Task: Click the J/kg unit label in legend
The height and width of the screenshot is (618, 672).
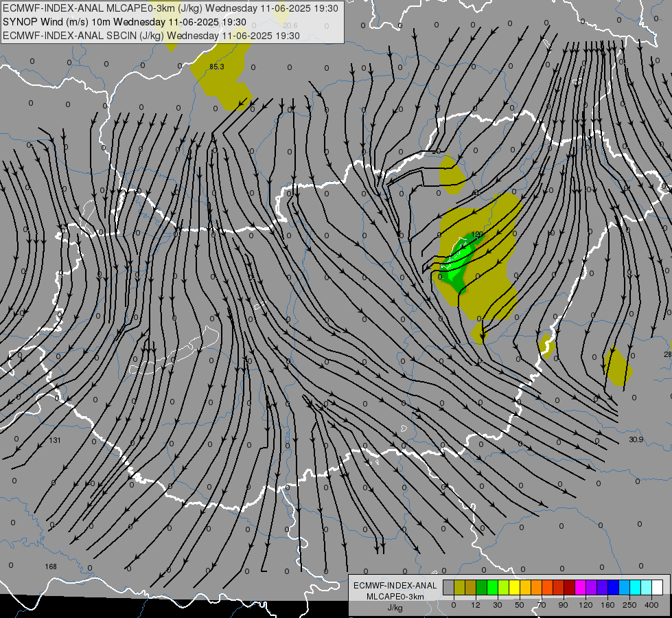Action: point(395,608)
